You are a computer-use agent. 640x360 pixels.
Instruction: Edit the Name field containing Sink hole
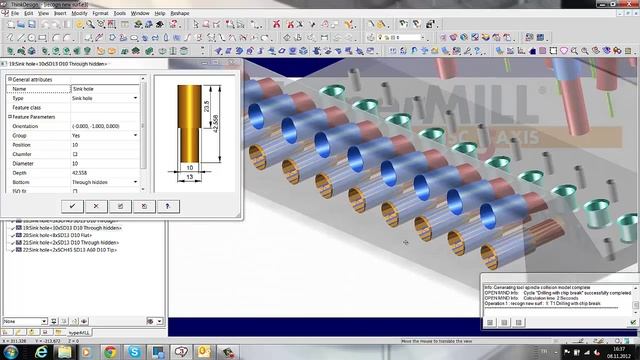(x=105, y=89)
